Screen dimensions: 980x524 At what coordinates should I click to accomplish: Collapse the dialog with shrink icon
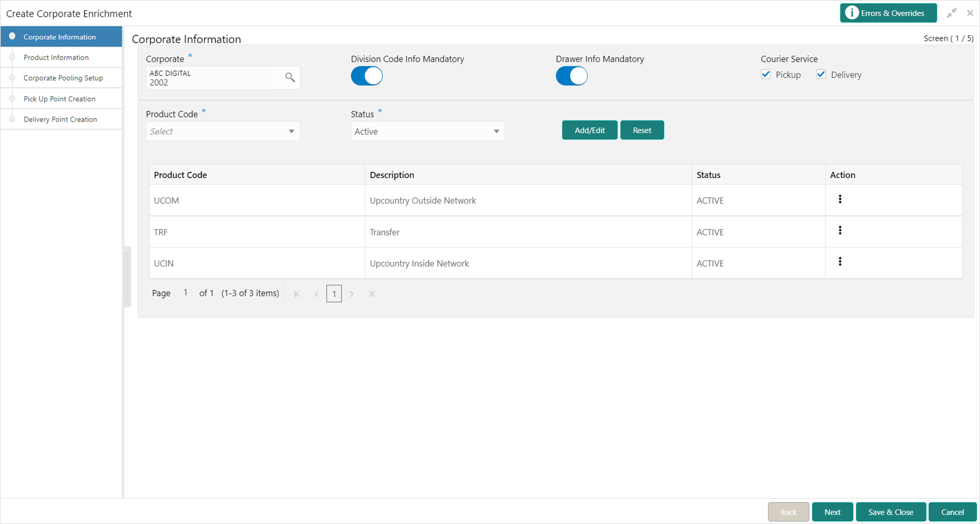[x=952, y=13]
